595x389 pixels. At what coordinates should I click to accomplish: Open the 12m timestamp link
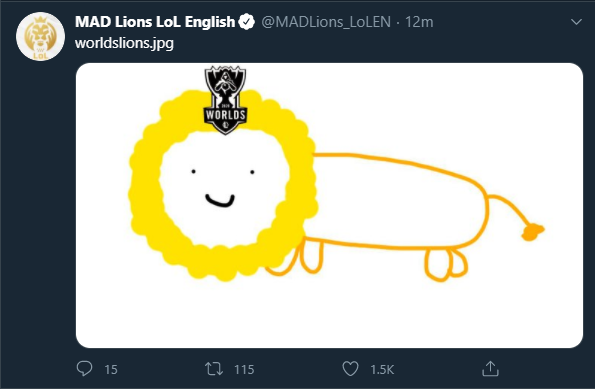[x=419, y=22]
